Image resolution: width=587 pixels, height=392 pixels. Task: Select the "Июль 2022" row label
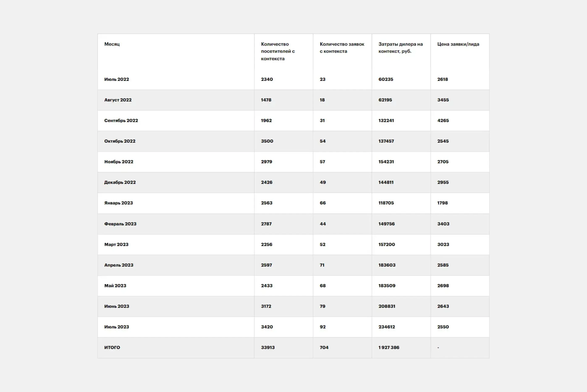click(x=117, y=79)
